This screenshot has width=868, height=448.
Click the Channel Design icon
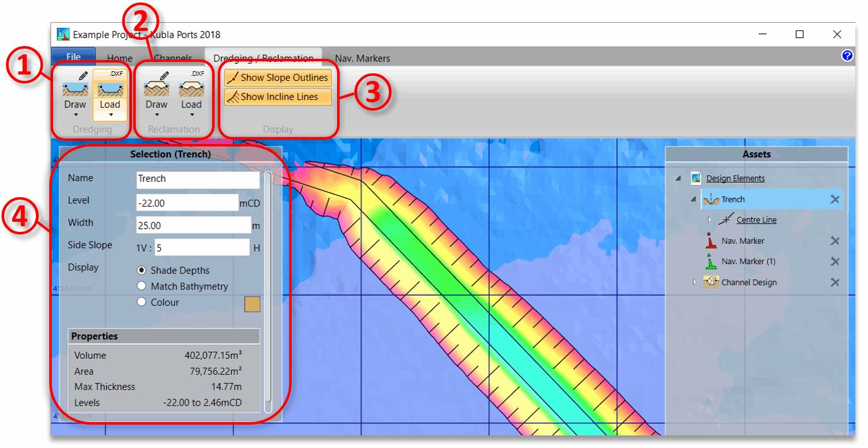click(x=711, y=282)
